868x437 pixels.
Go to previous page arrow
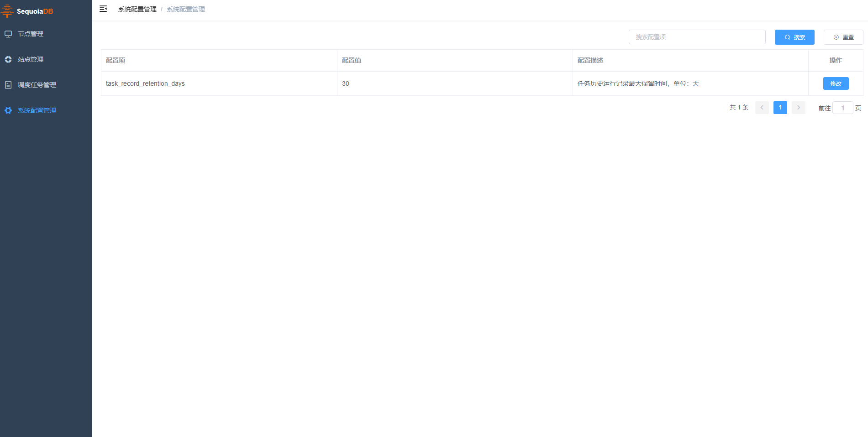pyautogui.click(x=762, y=108)
